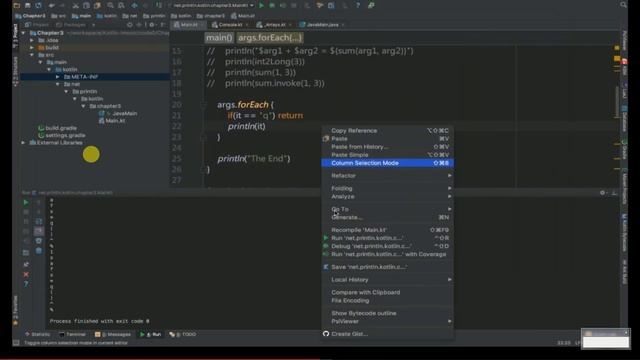Viewport: 640px width, 360px height.
Task: Click the Project Structure toolbar icon
Action: pos(331,5)
